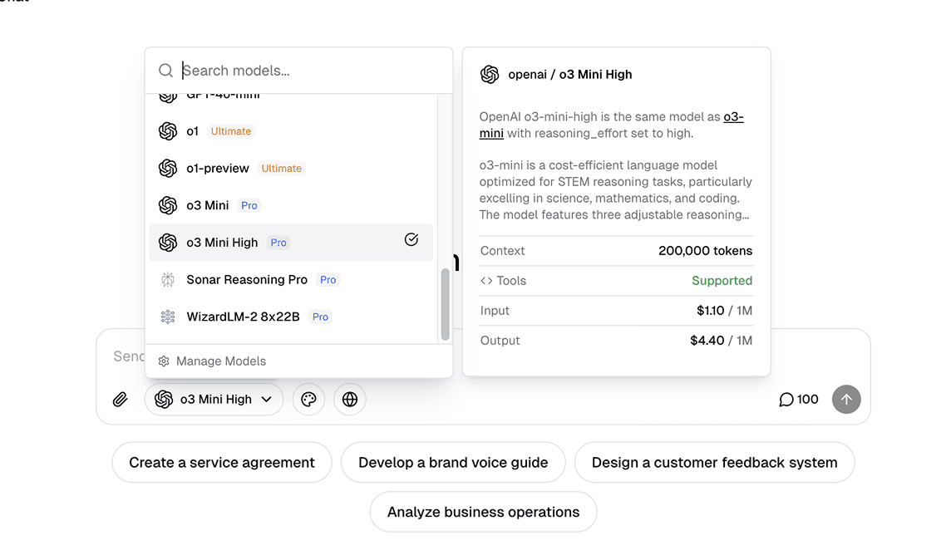This screenshot has height=560, width=951.
Task: Toggle the globe web search button
Action: 350,400
